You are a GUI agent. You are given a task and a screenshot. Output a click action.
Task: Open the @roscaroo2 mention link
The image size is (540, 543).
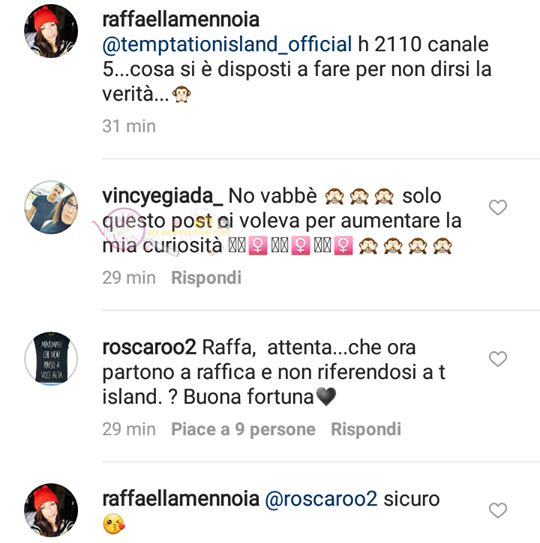point(321,499)
